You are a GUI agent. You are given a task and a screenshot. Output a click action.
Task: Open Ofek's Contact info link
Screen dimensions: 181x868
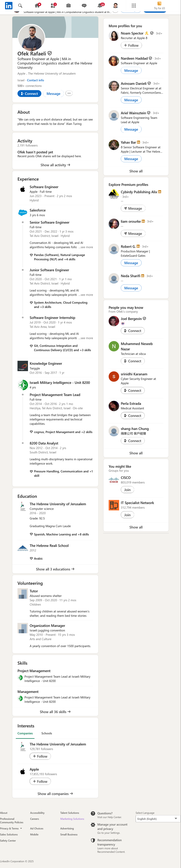35,80
